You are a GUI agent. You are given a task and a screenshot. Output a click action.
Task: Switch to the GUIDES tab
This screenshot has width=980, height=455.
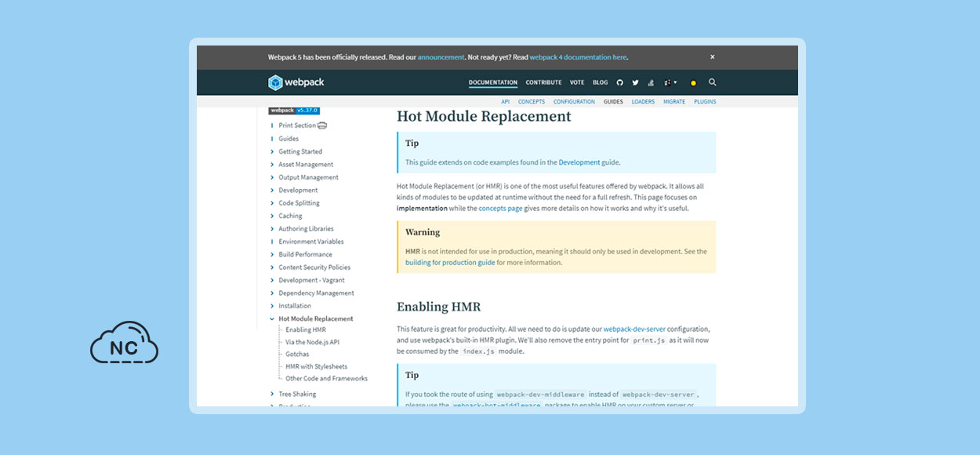(x=613, y=102)
